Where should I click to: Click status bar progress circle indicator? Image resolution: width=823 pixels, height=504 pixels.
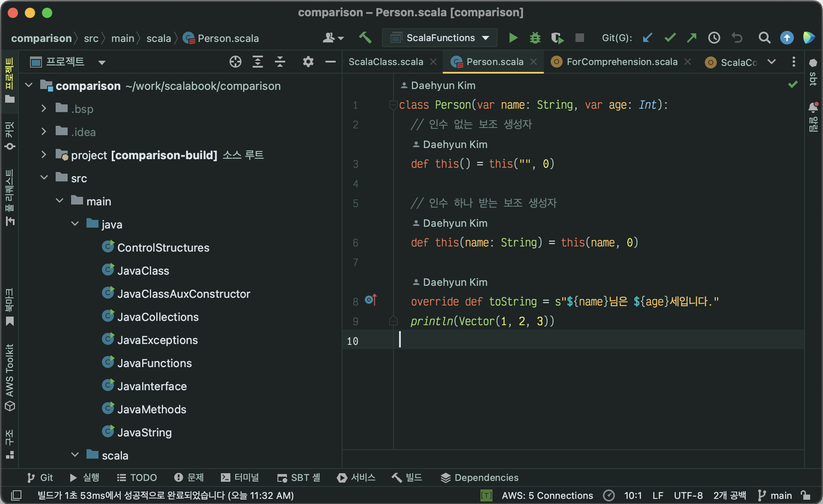[608, 495]
